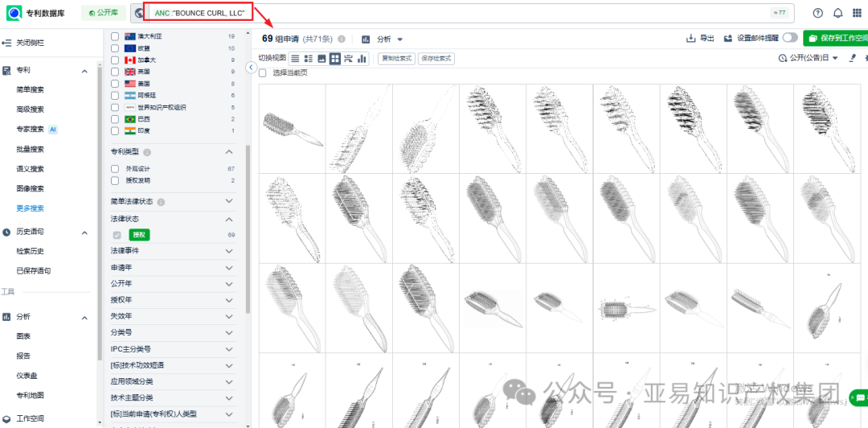Open the 公开(公告)日 sort dropdown
Image resolution: width=868 pixels, height=428 pixels.
[x=809, y=58]
